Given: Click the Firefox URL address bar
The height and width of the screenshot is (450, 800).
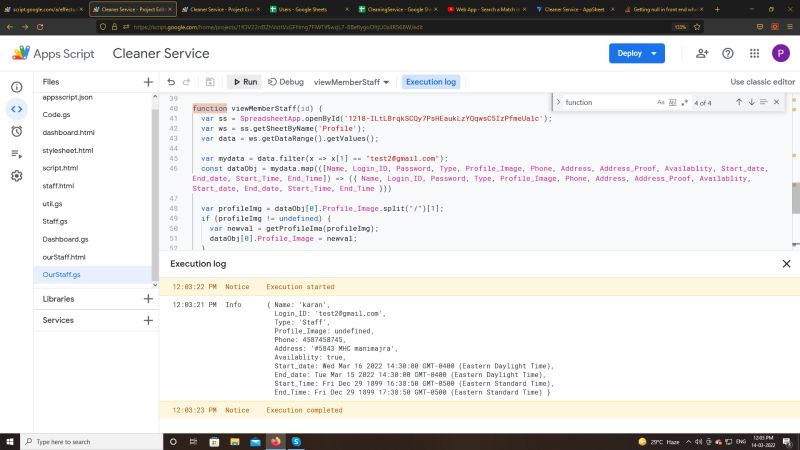Looking at the screenshot, I should 388,27.
